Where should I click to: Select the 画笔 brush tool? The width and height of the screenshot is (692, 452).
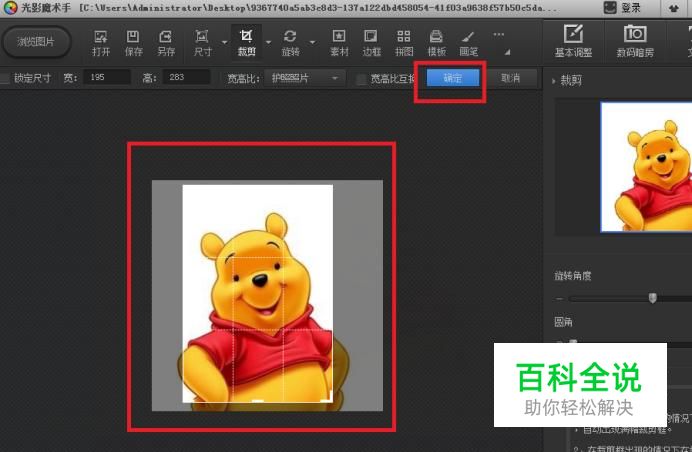[468, 43]
